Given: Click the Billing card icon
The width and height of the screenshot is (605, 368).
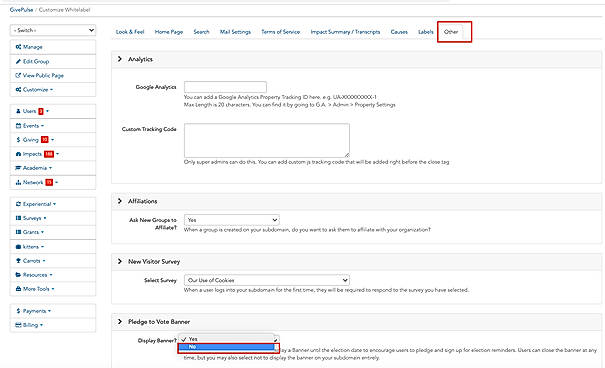Looking at the screenshot, I should pyautogui.click(x=18, y=325).
